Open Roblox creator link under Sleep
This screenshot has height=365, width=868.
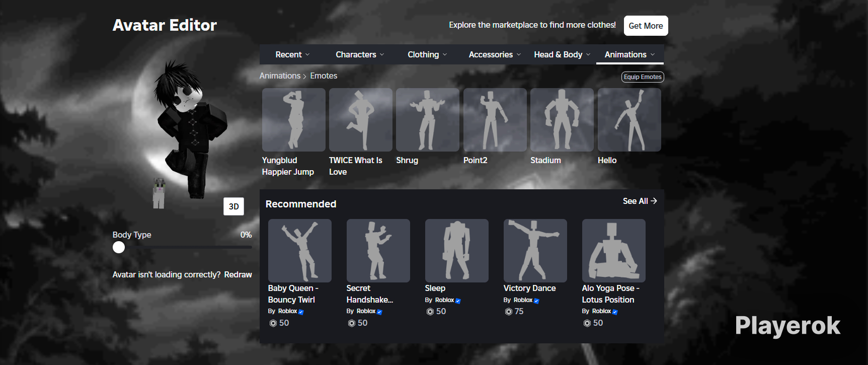click(x=444, y=300)
